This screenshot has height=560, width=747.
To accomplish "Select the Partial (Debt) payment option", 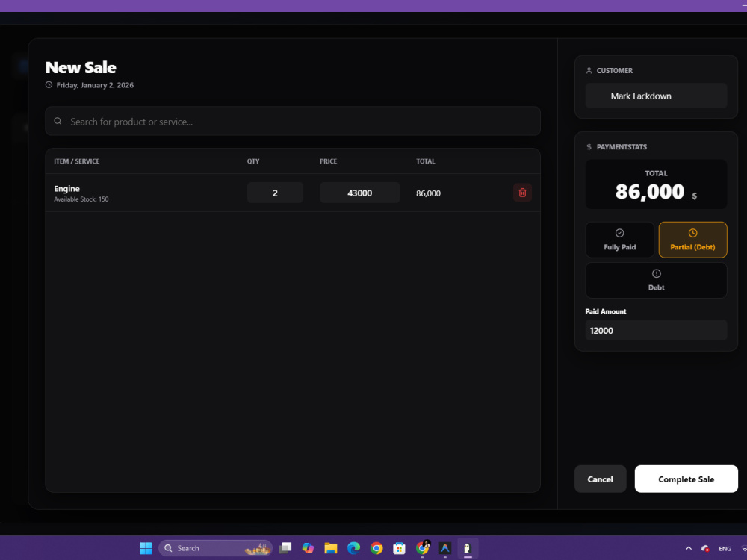I will point(692,240).
